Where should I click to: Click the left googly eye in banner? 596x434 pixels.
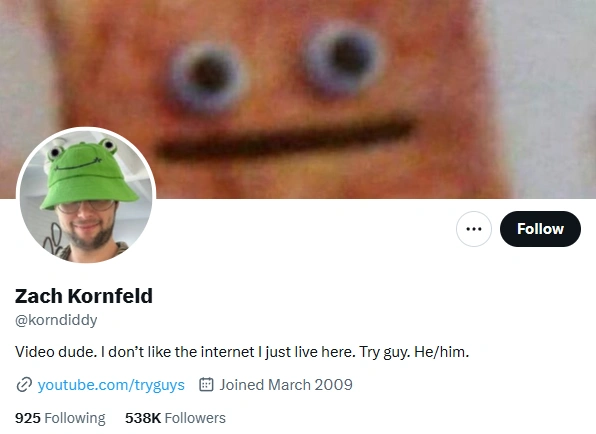point(207,76)
